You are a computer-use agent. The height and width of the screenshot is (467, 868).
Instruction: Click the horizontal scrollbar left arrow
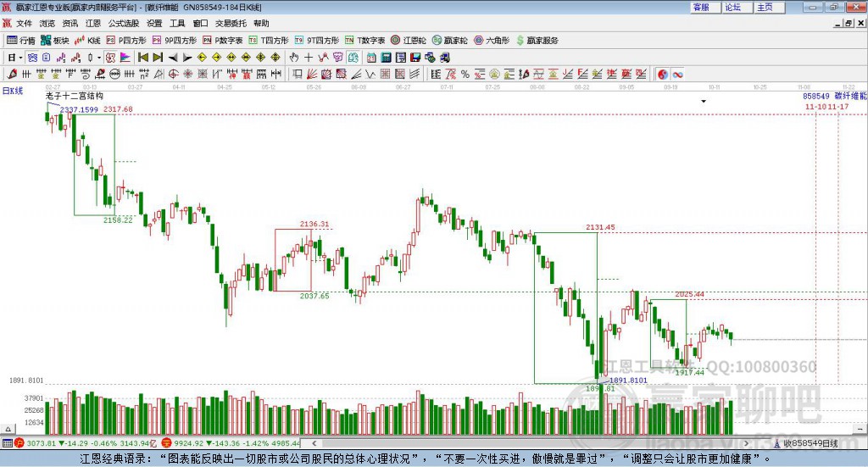(314, 443)
